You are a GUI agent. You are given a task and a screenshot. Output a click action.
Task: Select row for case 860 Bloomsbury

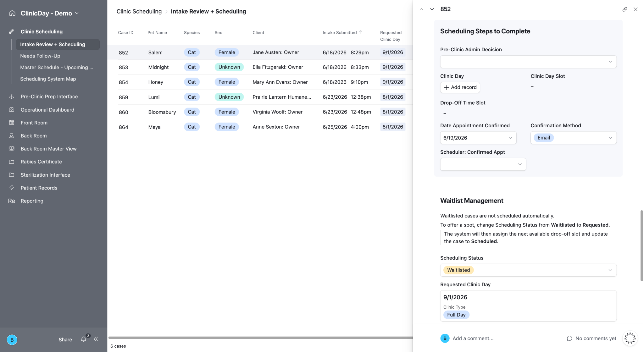260,112
